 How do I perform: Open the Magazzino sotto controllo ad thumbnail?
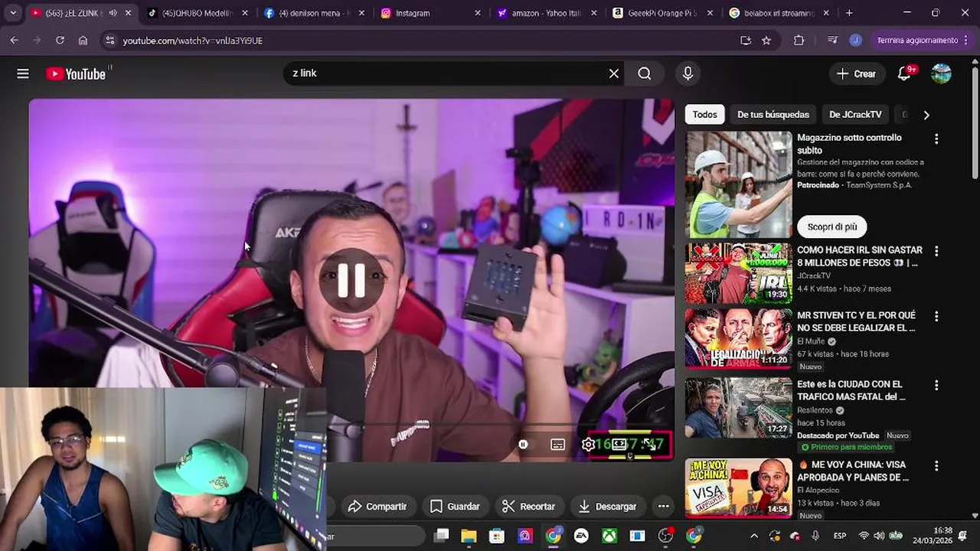coord(739,184)
